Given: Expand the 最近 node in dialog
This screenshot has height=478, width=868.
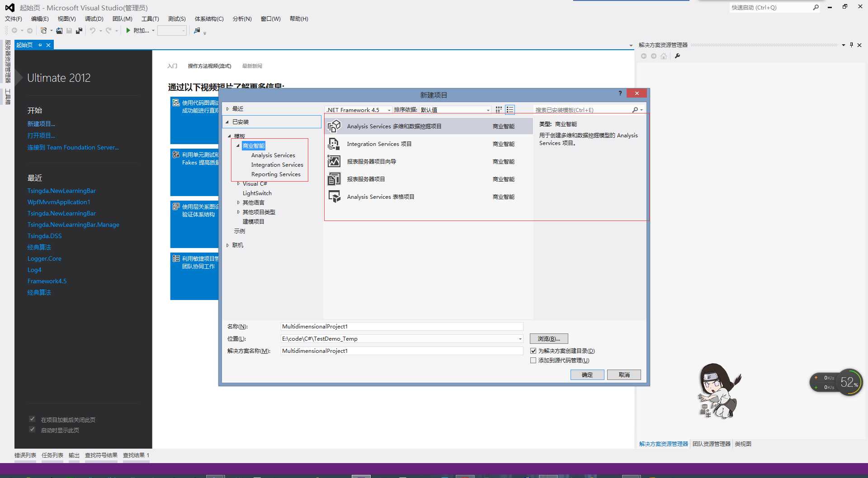Looking at the screenshot, I should click(228, 109).
